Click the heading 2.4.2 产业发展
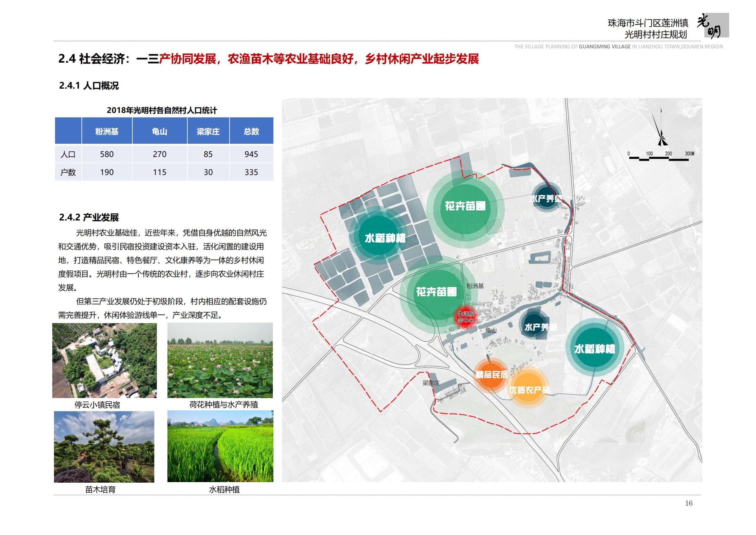The image size is (756, 535). click(89, 217)
